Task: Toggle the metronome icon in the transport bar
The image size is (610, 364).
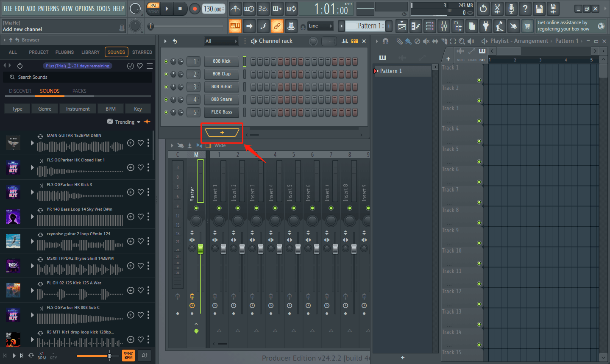Action: coord(235,8)
